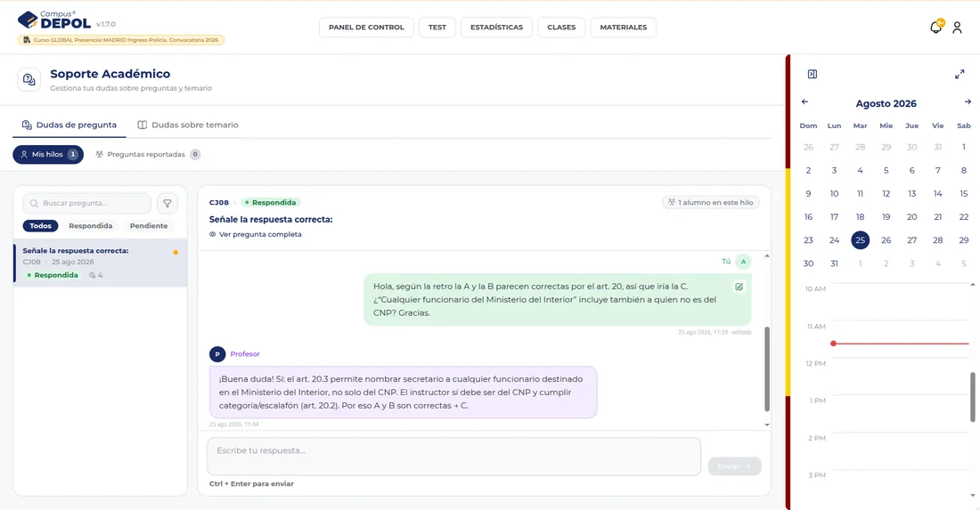Select August 10 in calendar
The image size is (980, 510).
click(x=834, y=193)
